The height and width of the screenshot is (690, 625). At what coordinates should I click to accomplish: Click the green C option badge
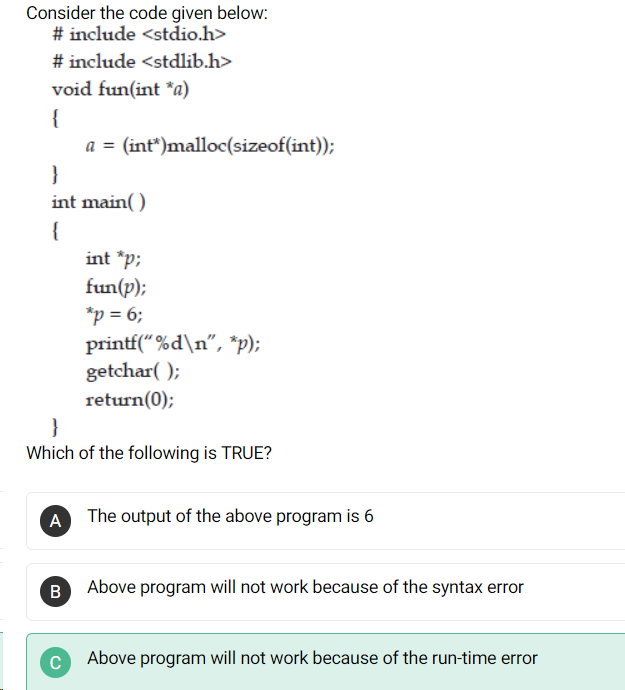click(x=55, y=662)
